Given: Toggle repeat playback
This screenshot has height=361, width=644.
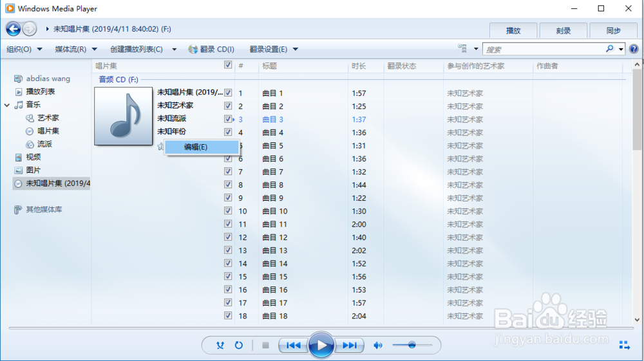Looking at the screenshot, I should [239, 346].
